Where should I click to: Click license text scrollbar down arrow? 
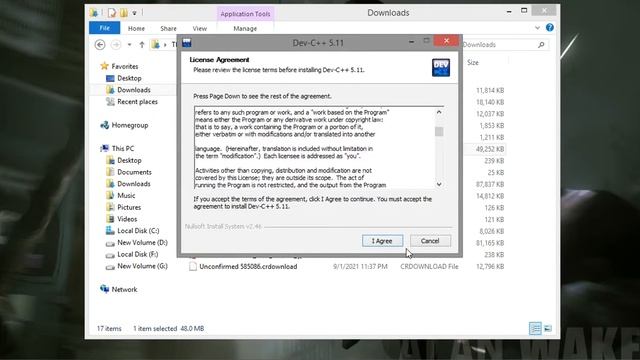click(x=439, y=184)
